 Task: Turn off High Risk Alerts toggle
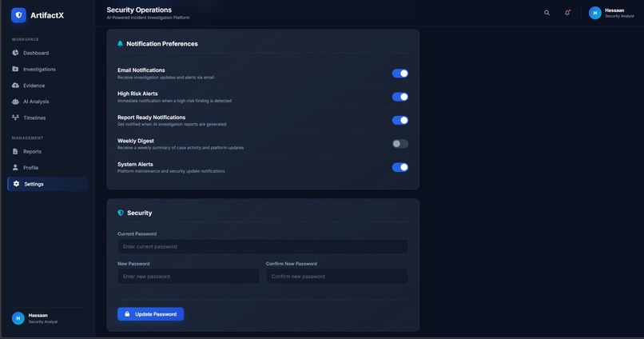pyautogui.click(x=400, y=97)
